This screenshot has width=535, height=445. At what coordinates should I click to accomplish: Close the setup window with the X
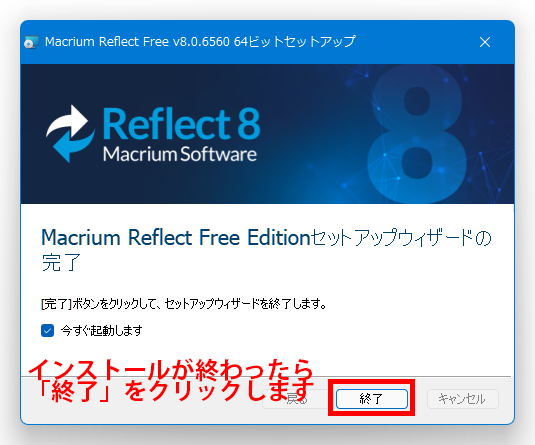point(485,42)
